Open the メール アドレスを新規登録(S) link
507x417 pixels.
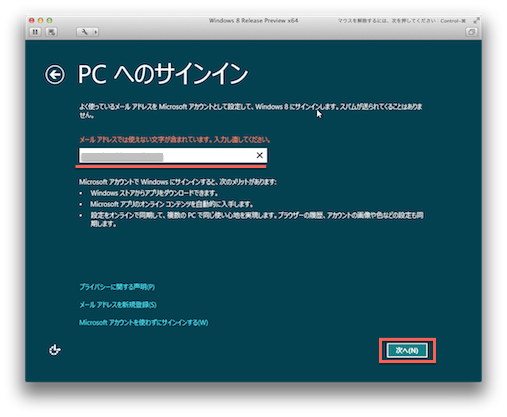[118, 305]
